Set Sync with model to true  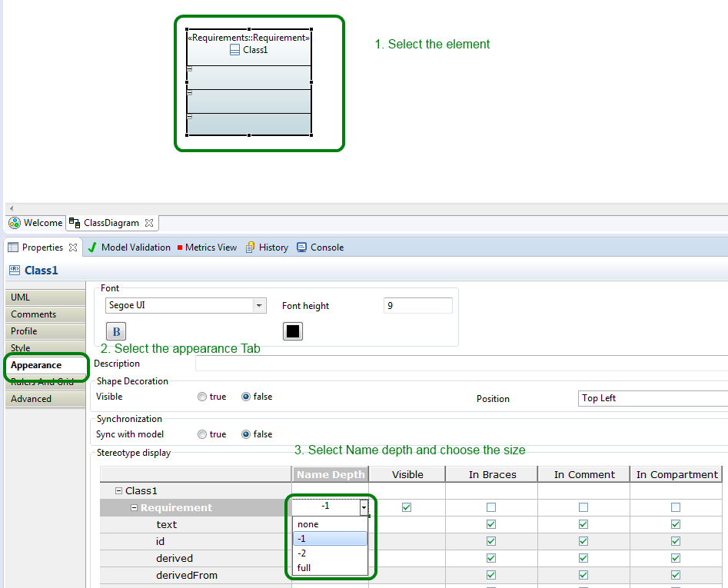[x=202, y=434]
